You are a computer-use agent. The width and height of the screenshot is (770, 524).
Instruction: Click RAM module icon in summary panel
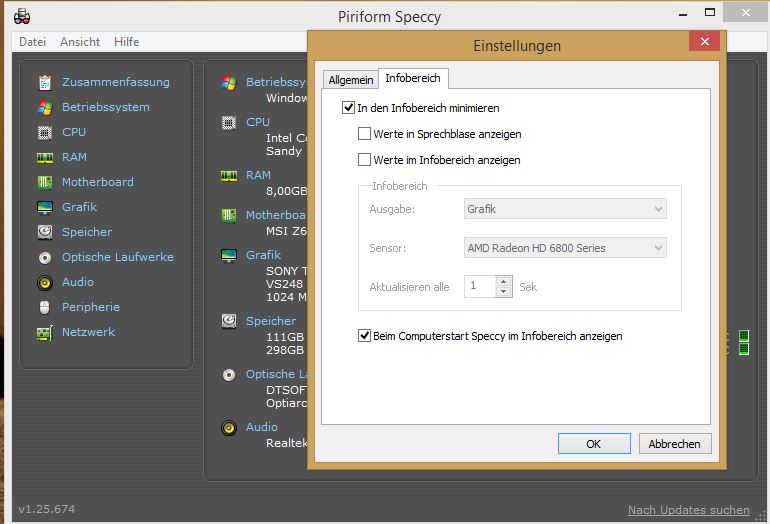[x=229, y=175]
